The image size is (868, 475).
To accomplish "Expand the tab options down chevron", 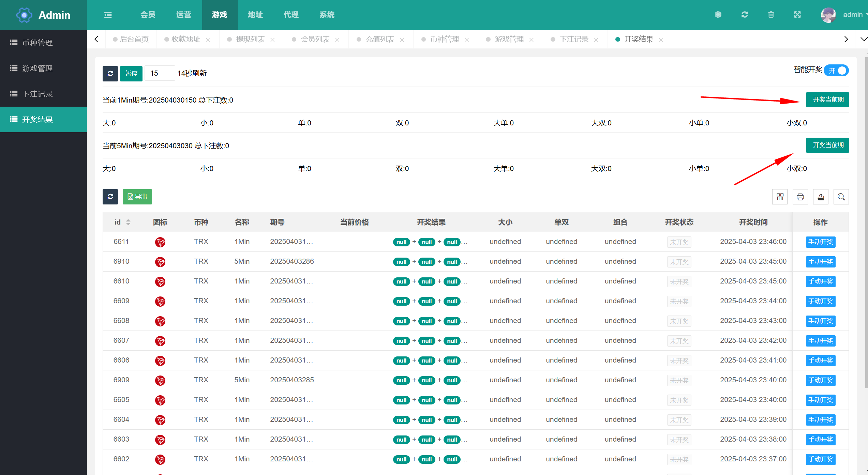I will point(864,39).
